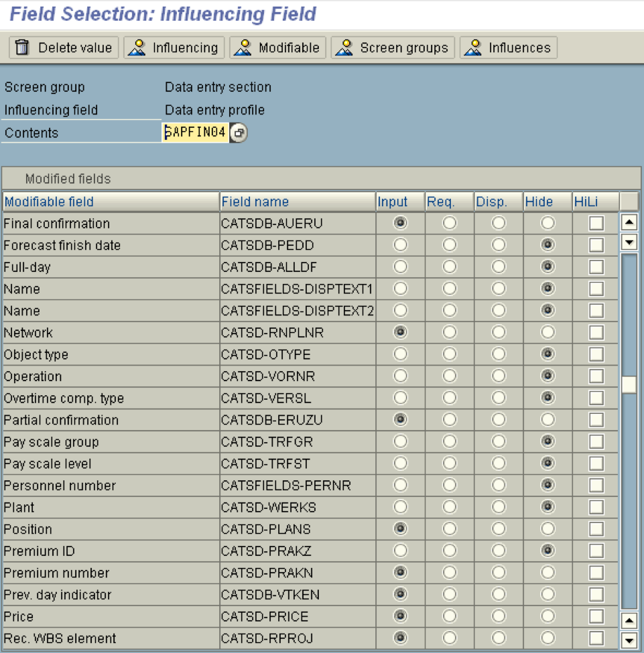Set Final confirmation to Hide
The image size is (644, 653).
click(548, 224)
